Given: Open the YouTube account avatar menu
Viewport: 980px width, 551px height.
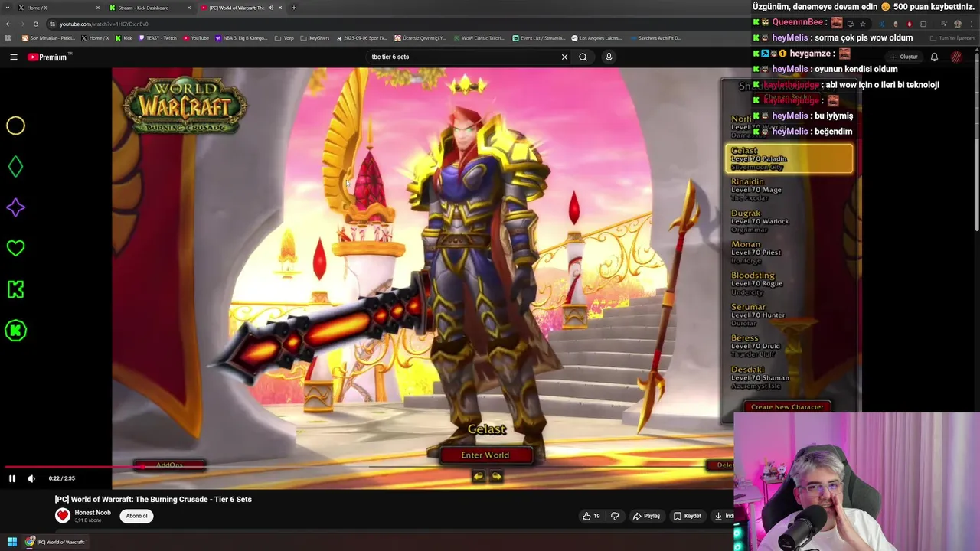Looking at the screenshot, I should 956,57.
